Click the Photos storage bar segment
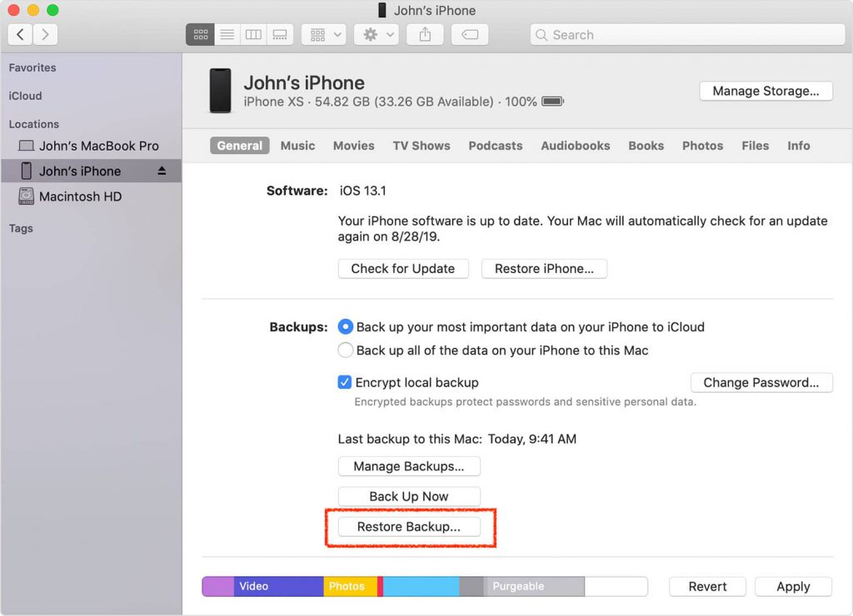The width and height of the screenshot is (853, 616). point(351,587)
